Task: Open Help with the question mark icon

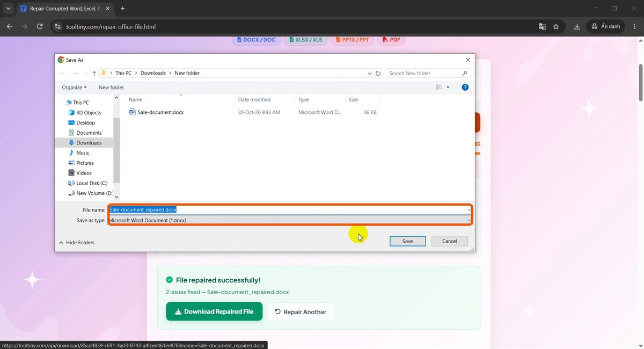Action: pyautogui.click(x=465, y=87)
